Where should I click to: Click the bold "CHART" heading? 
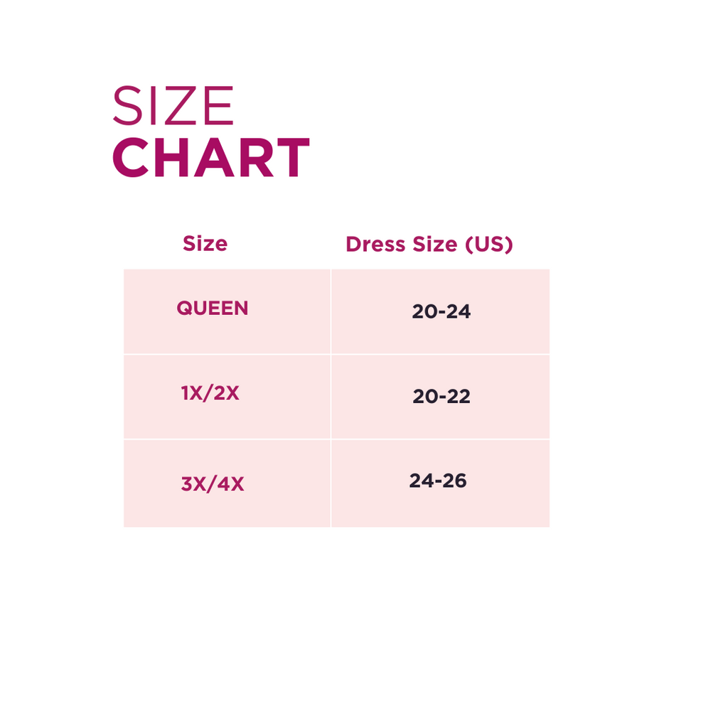point(211,158)
